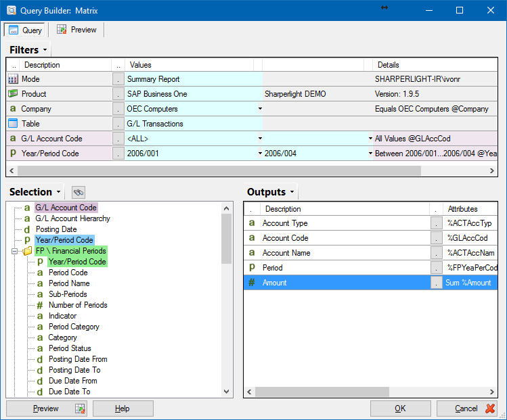Click the small button beside Product

pyautogui.click(x=118, y=94)
